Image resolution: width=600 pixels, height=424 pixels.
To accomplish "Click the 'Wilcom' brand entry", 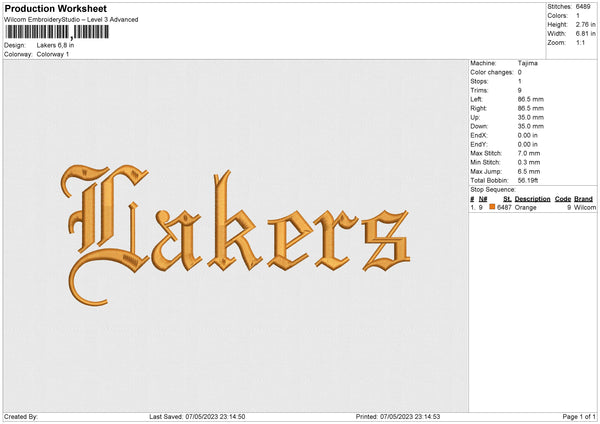I will [x=585, y=207].
